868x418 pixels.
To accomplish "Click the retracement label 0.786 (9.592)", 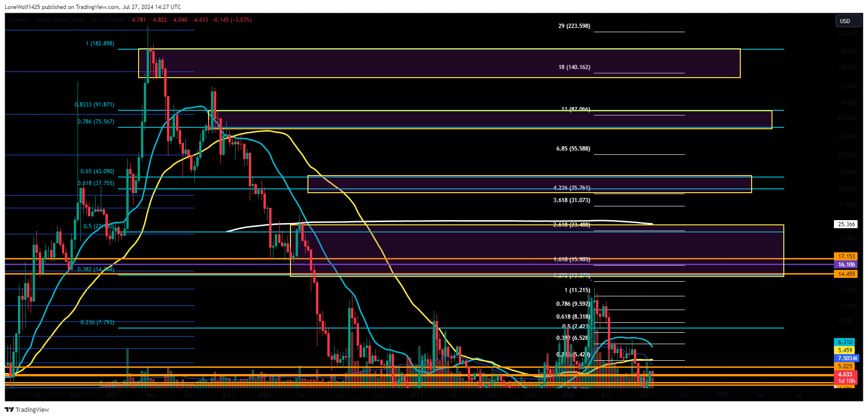I will coord(573,304).
